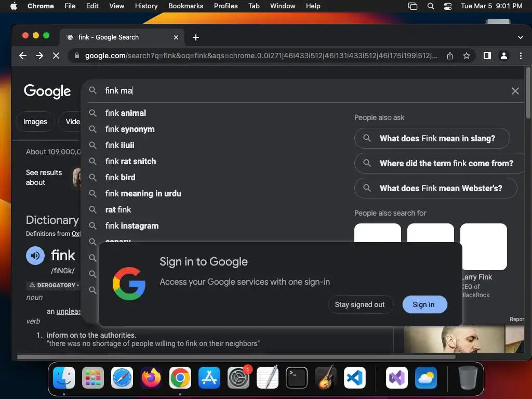Launch Firefox from the Dock
Screen dimensions: 532x399
click(151, 378)
